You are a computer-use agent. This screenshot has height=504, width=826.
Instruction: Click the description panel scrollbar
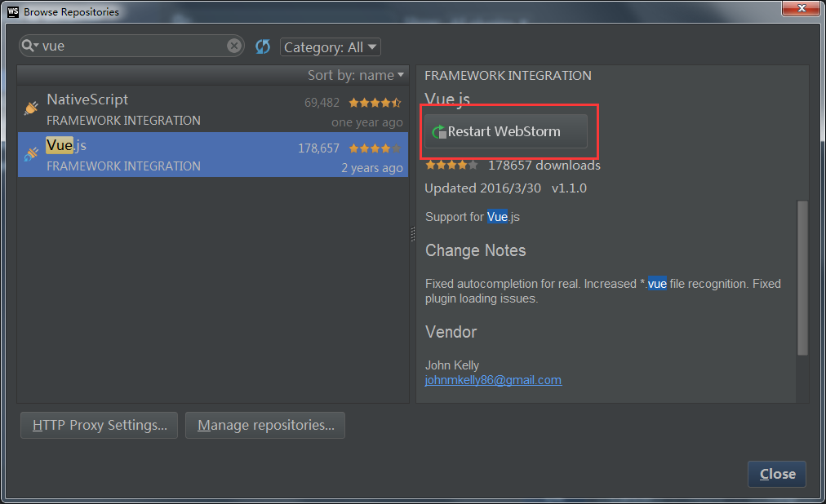tap(802, 278)
